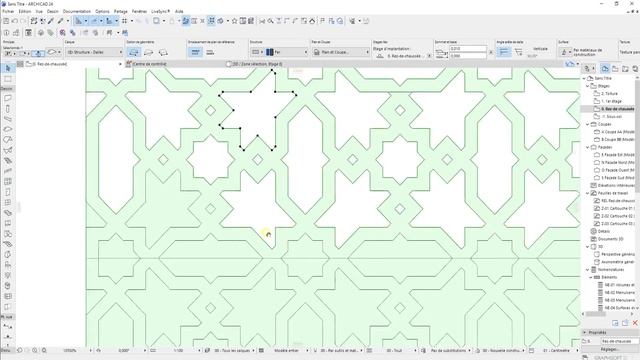Open 'Détails' item in navigator
Screen dimensions: 640x360
pyautogui.click(x=600, y=231)
